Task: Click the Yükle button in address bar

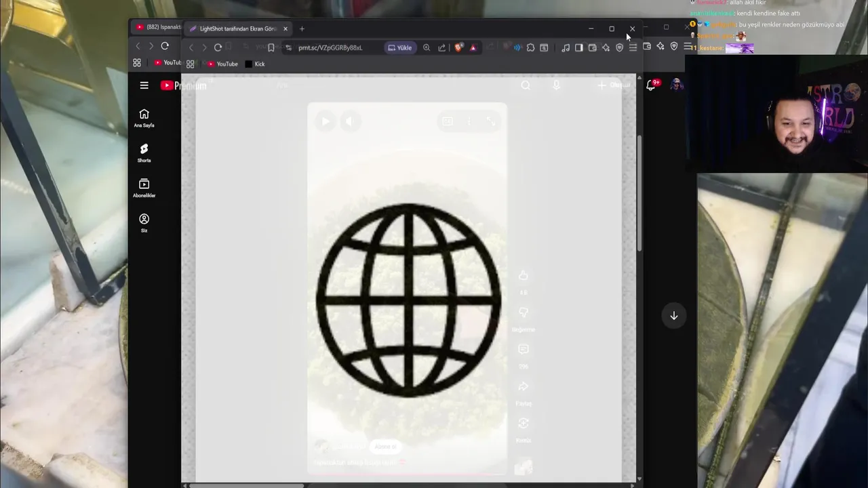Action: pyautogui.click(x=400, y=47)
